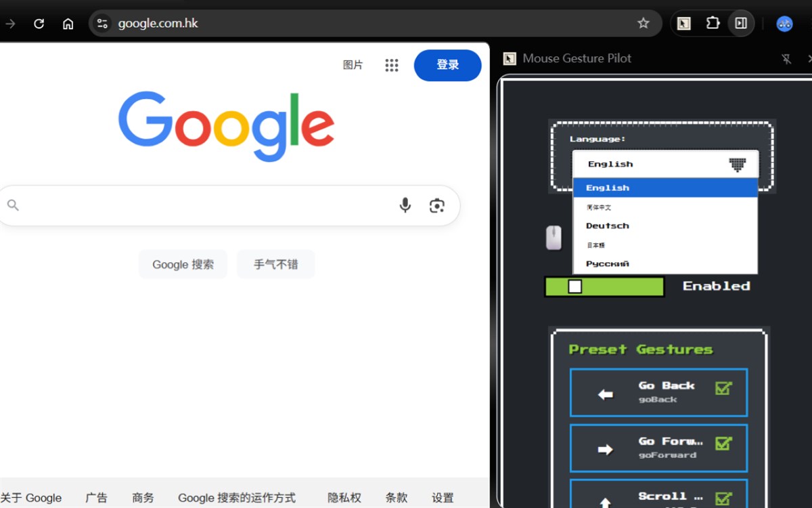Reload the google.com.hk page
812x508 pixels.
click(39, 24)
